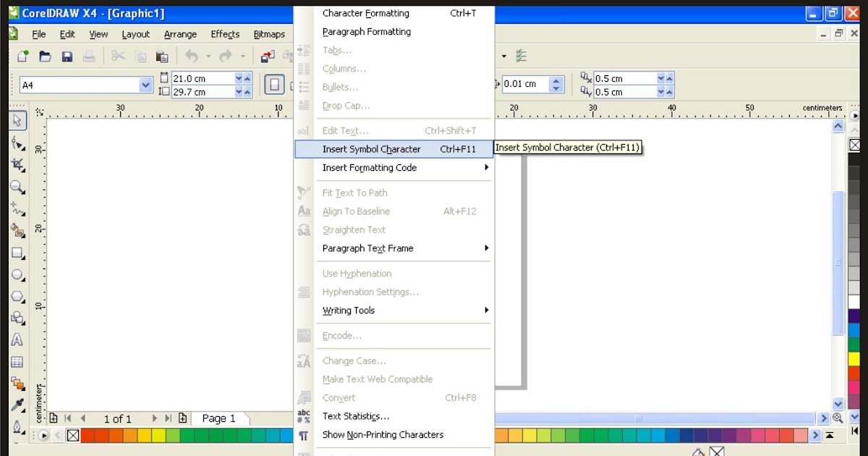Select the Shape tool
Screen dimensions: 868x456
tap(18, 143)
